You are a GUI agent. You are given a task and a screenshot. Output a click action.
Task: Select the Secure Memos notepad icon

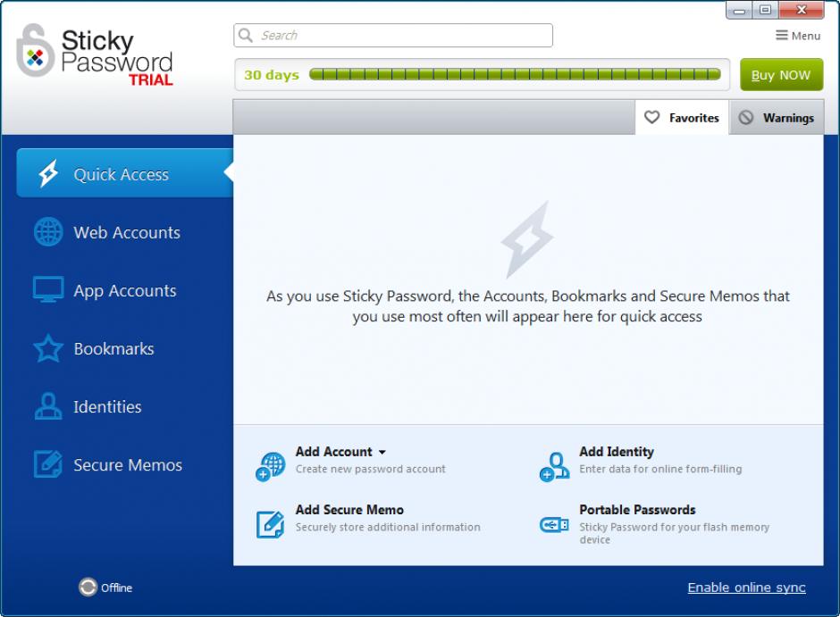pos(48,464)
